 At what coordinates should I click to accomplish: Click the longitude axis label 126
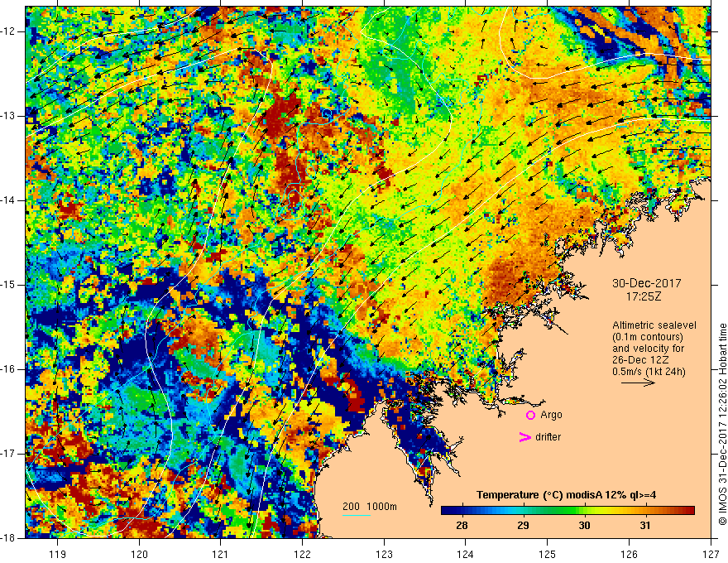pos(629,554)
